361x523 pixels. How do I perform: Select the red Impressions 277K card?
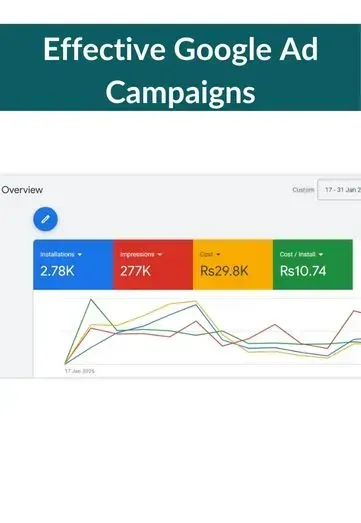pyautogui.click(x=153, y=265)
